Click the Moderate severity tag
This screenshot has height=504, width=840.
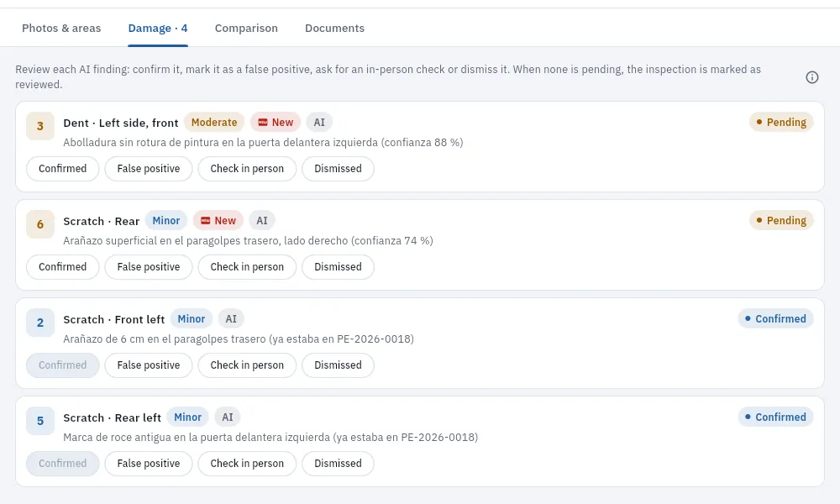pos(214,122)
